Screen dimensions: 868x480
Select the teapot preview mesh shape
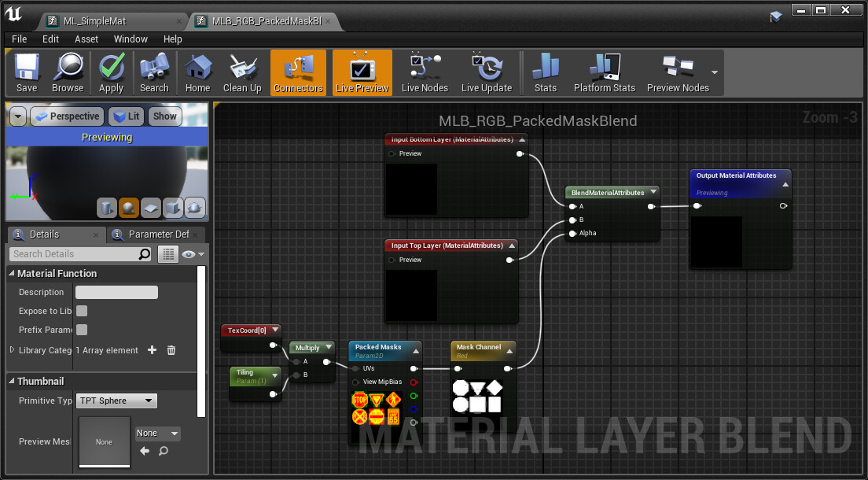point(194,208)
